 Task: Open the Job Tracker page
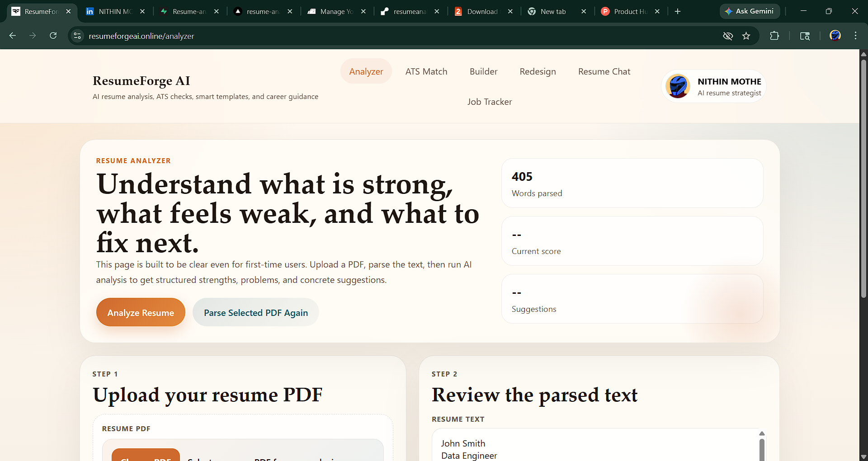[x=490, y=102]
